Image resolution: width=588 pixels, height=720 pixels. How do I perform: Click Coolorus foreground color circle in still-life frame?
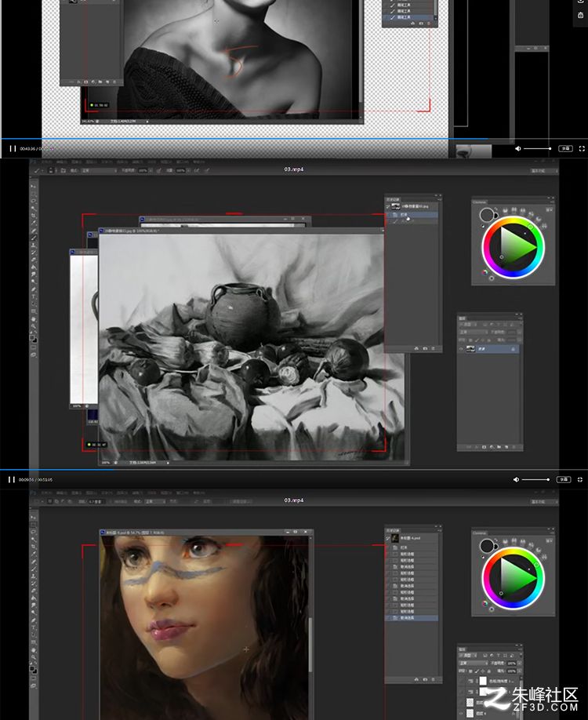tap(487, 215)
